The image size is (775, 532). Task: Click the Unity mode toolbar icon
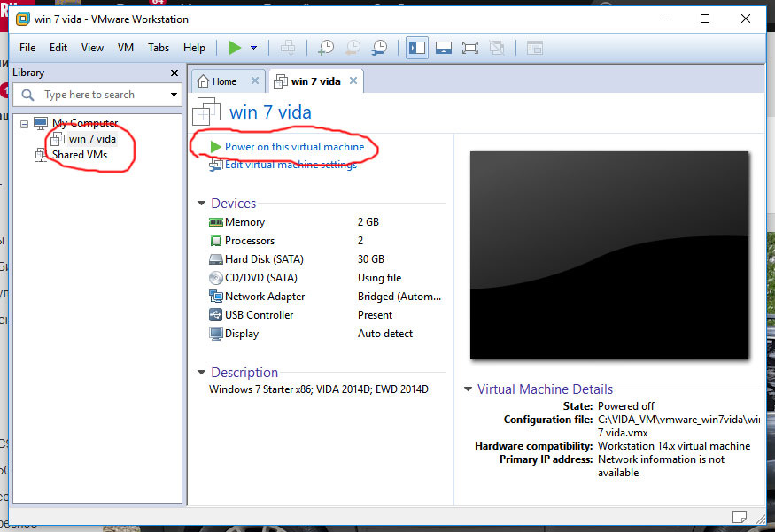(x=497, y=48)
